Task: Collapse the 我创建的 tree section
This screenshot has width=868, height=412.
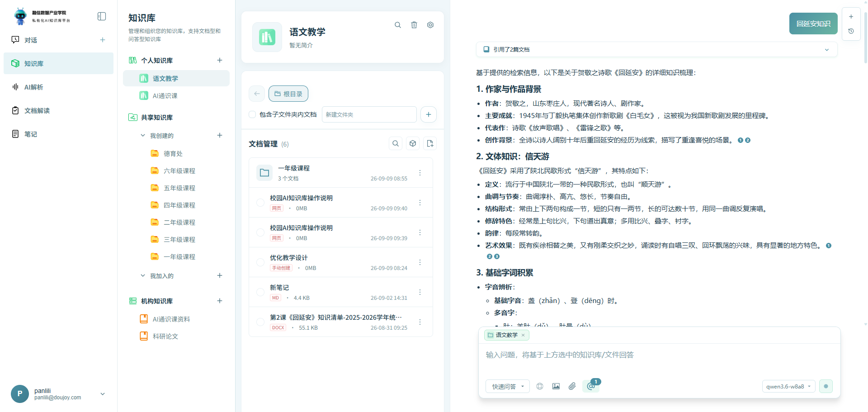Action: (143, 135)
